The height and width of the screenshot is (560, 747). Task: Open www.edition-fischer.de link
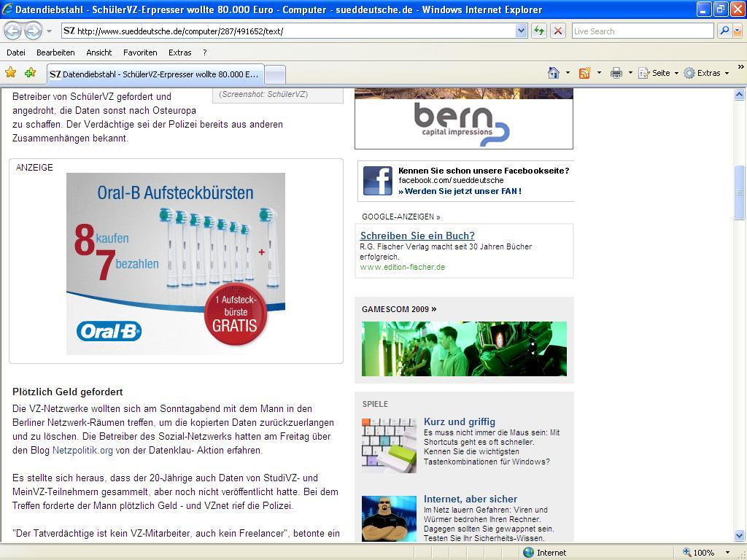(403, 267)
